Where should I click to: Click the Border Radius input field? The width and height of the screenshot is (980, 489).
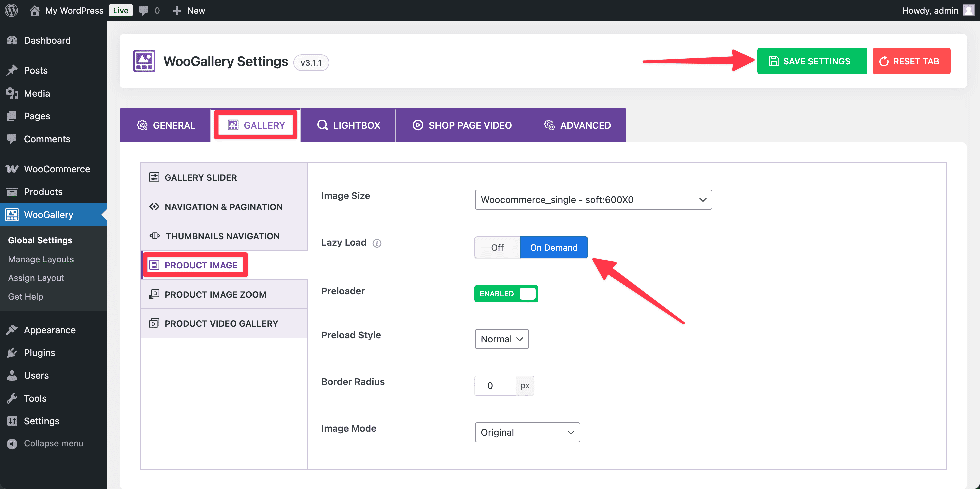pyautogui.click(x=495, y=385)
